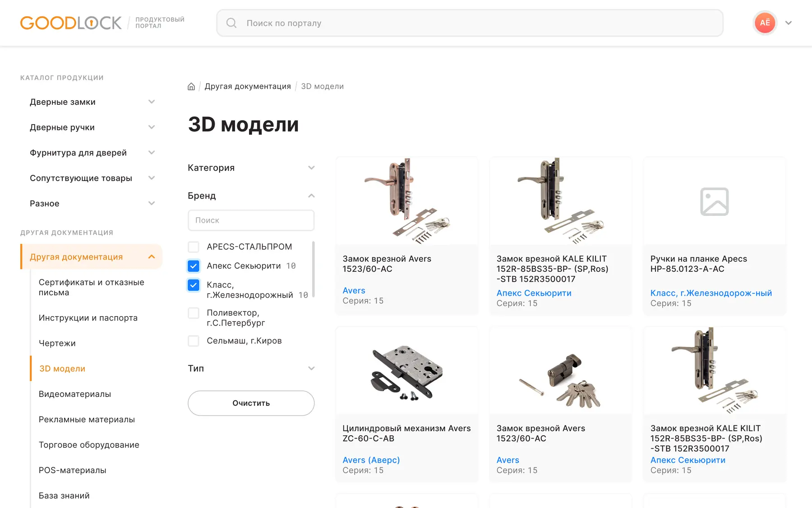This screenshot has width=812, height=508.
Task: Check the APECS-СТАЛЬПРОМ brand checkbox
Action: tap(194, 247)
